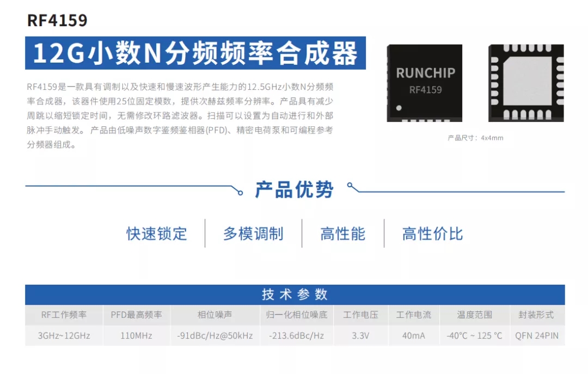
Task: Click the 12G小数N分频频率合成器 blue banner
Action: coord(195,53)
